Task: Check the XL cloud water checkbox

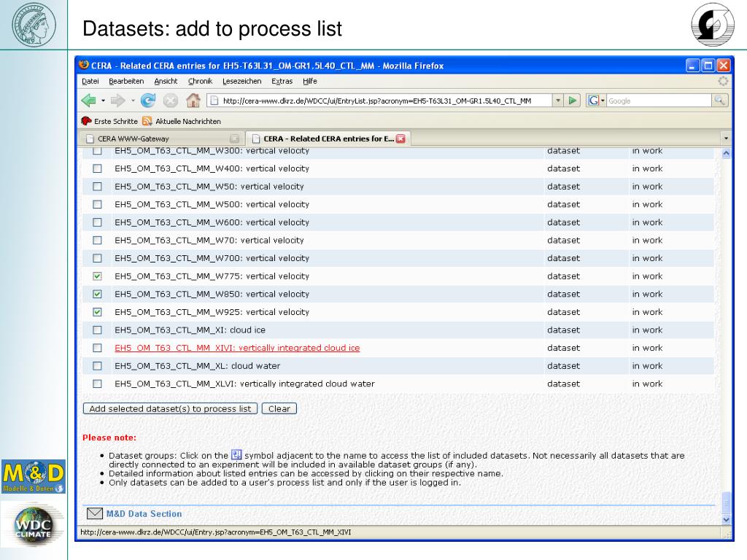Action: coord(97,366)
